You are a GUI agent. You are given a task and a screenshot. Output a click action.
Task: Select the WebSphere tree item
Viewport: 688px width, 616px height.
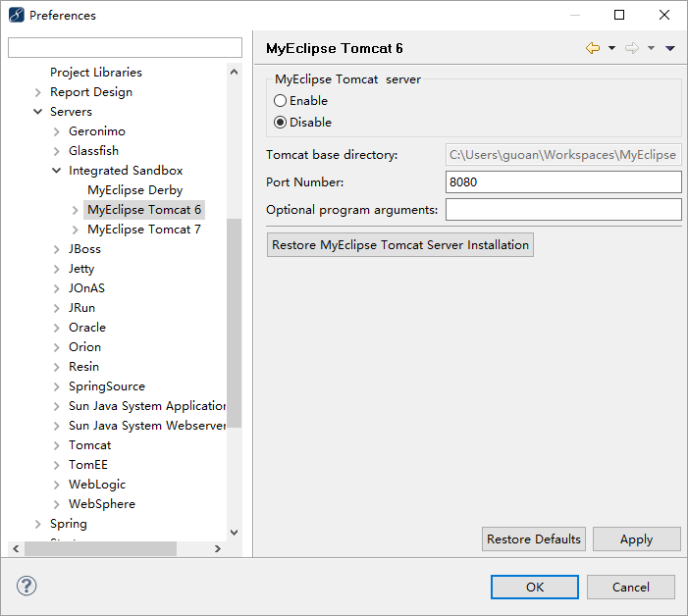(x=102, y=504)
